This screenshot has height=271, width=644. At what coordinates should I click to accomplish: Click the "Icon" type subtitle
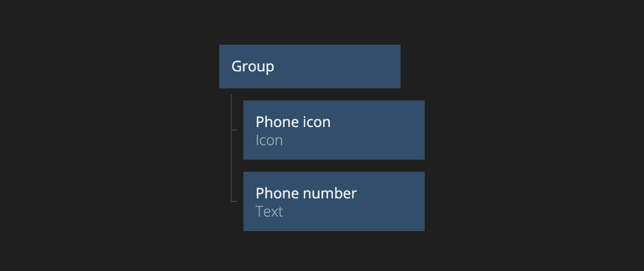[x=269, y=140]
